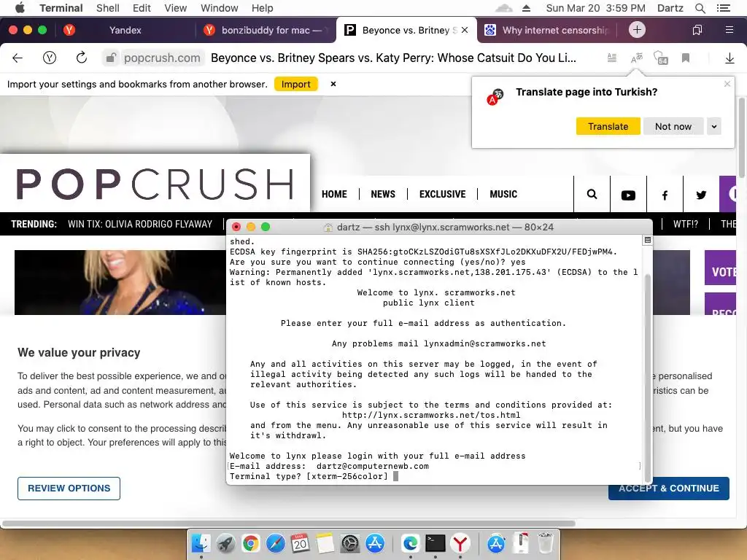This screenshot has width=747, height=560.
Task: Click the page translate icon in address bar
Action: (636, 58)
